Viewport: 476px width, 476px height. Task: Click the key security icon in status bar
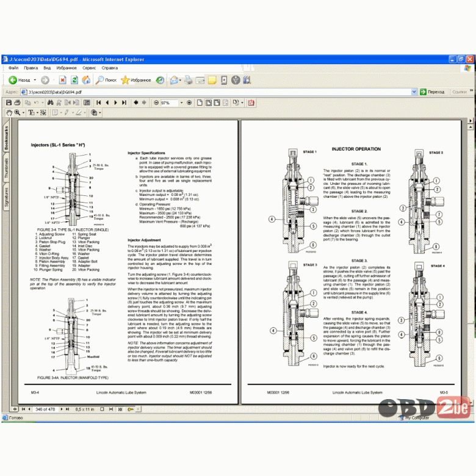click(131, 409)
